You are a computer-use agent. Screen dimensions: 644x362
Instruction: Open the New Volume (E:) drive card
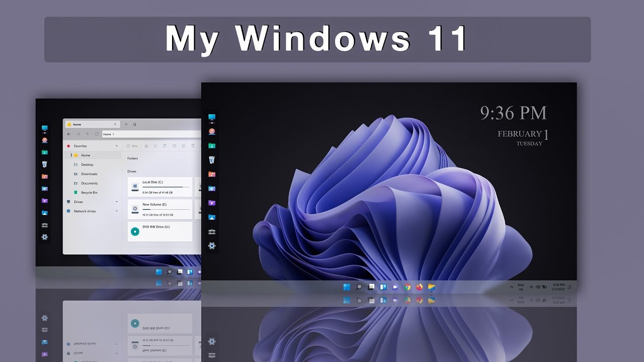tap(160, 209)
